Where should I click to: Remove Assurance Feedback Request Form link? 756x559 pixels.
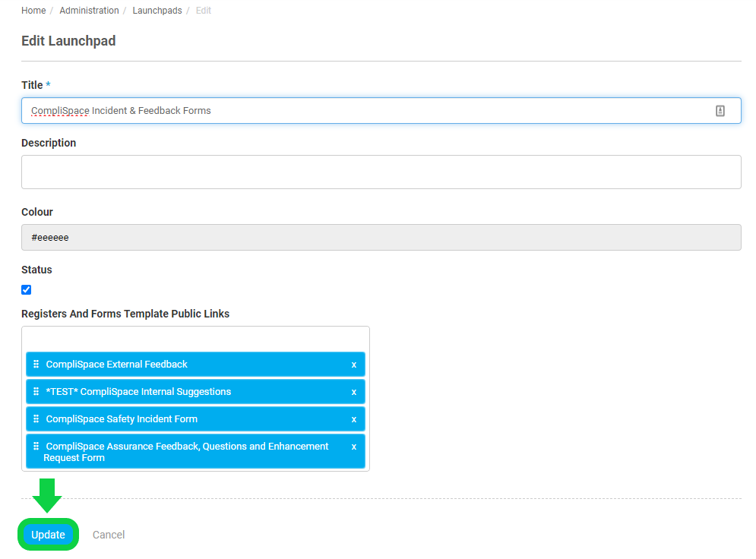tap(354, 447)
